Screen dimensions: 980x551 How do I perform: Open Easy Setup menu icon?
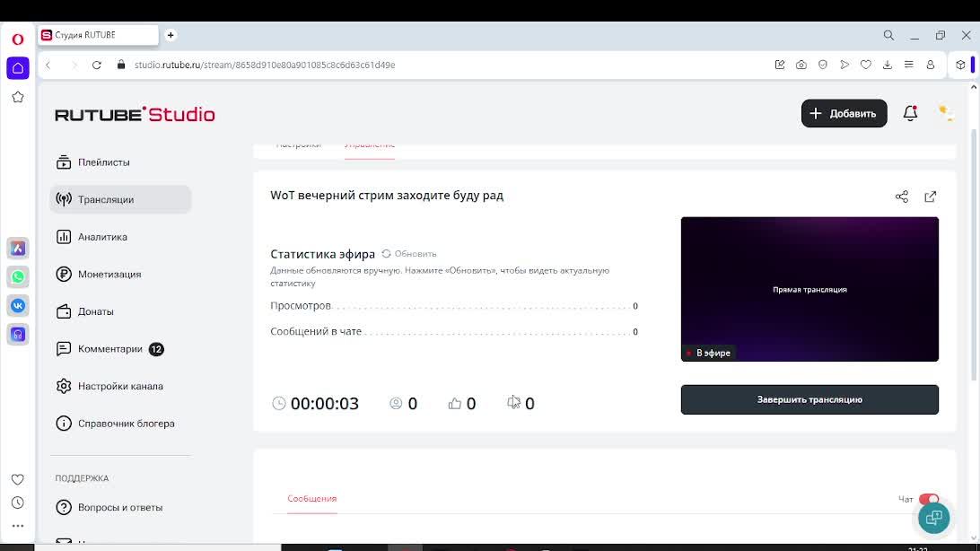(909, 65)
